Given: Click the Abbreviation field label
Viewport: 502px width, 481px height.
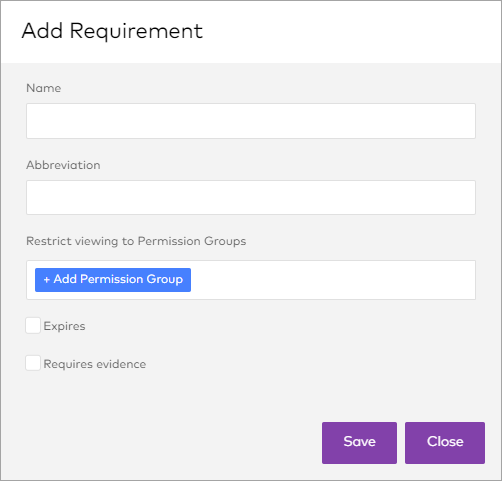Looking at the screenshot, I should pos(63,165).
